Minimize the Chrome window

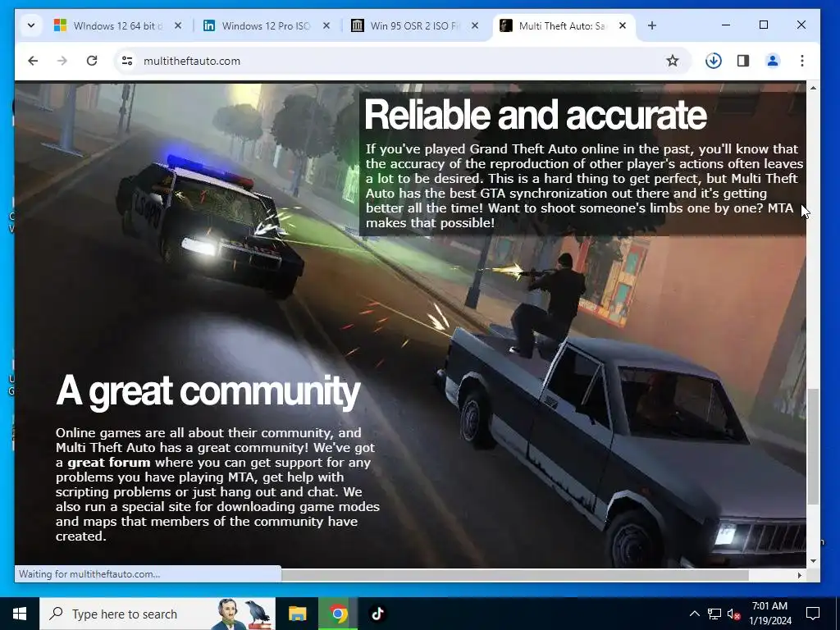click(726, 25)
